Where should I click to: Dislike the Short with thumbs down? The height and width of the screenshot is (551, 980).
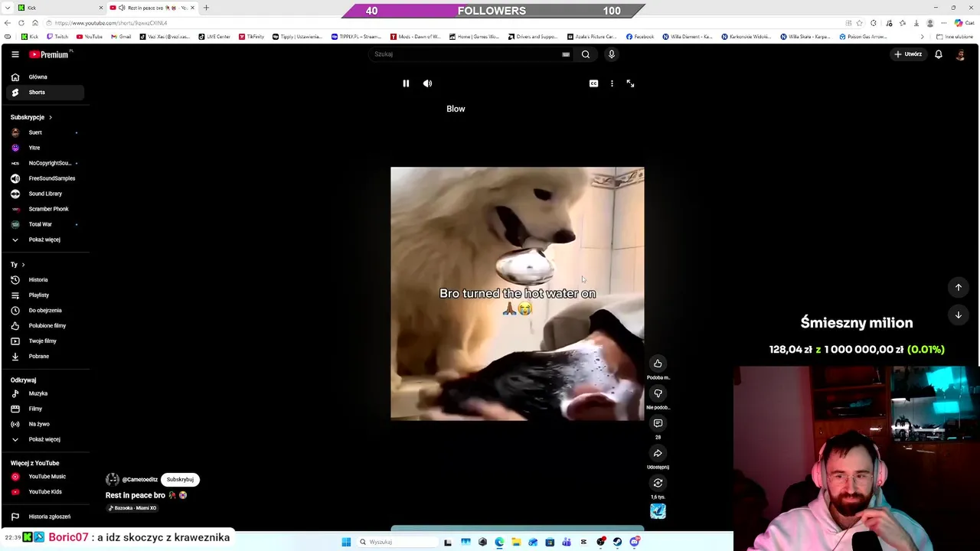pos(658,393)
